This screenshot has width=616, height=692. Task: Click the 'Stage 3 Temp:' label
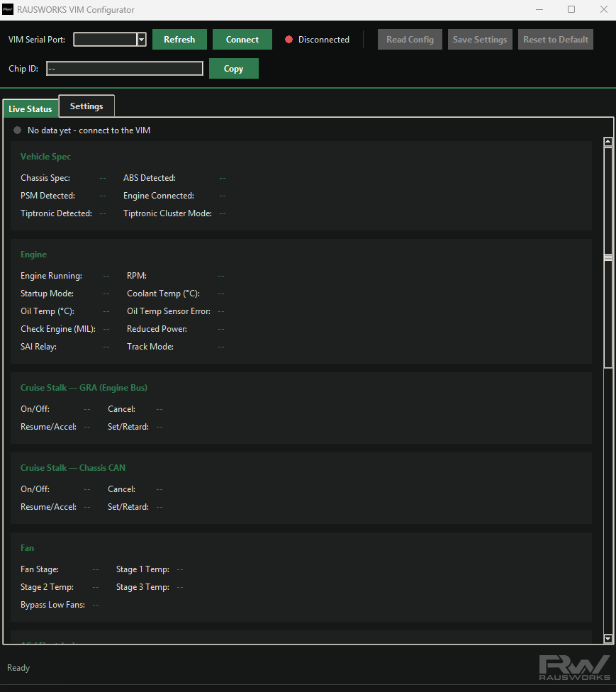(143, 587)
